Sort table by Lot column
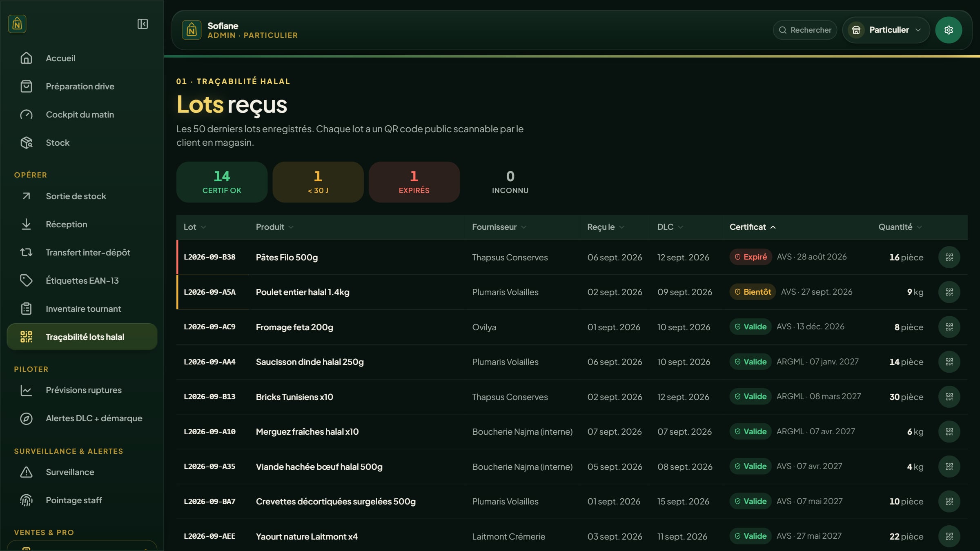The height and width of the screenshot is (551, 980). click(x=194, y=227)
